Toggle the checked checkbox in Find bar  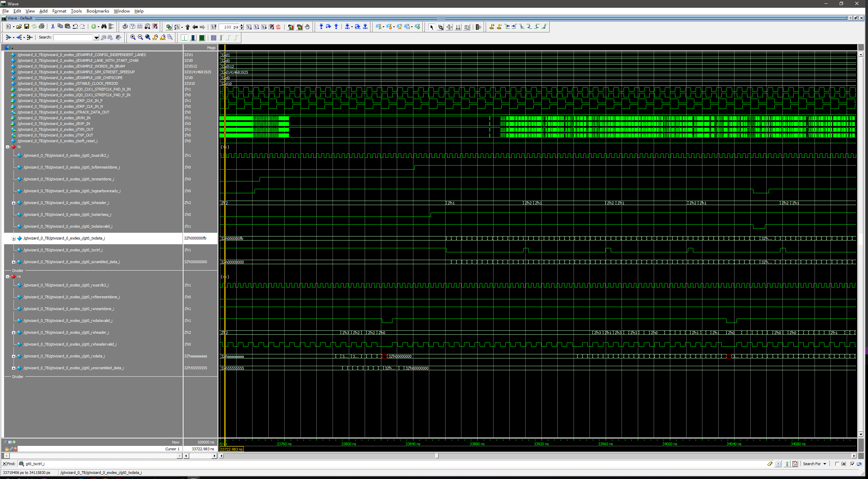click(x=852, y=464)
